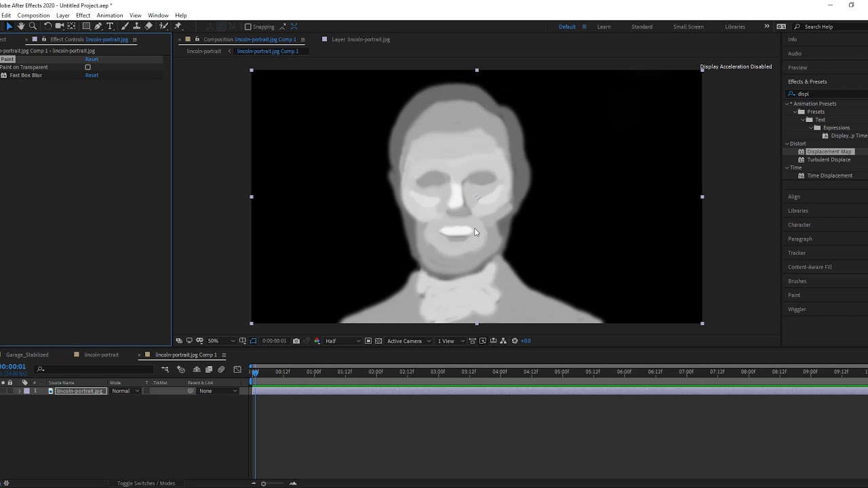Toggle fast previews button

tap(483, 341)
